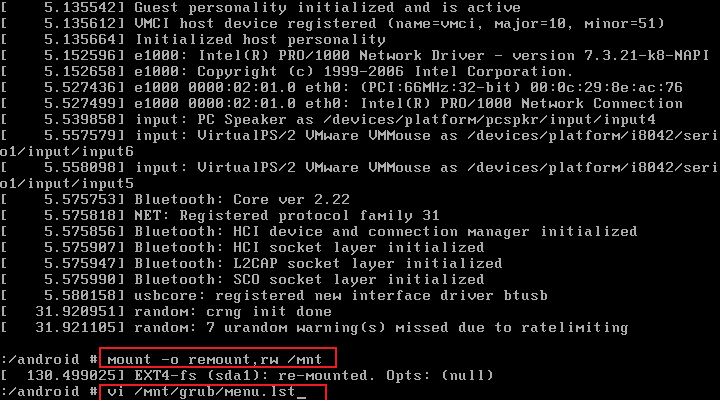Click the NET: Registered protocol family 31 line
This screenshot has width=720, height=400.
pos(220,216)
